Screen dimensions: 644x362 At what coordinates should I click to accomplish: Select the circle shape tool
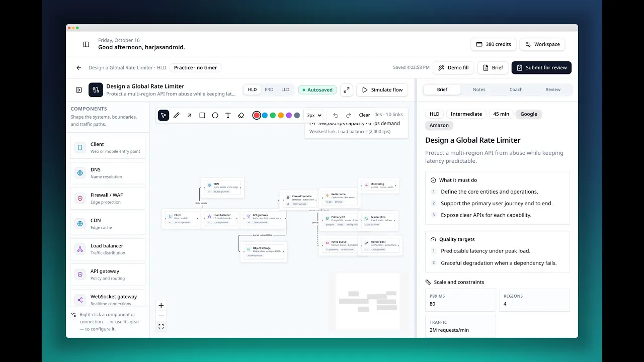click(x=215, y=115)
